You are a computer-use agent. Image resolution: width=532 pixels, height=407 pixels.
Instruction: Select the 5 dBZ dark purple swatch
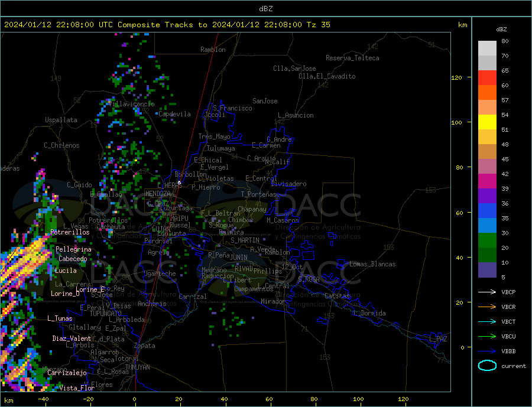pos(487,270)
